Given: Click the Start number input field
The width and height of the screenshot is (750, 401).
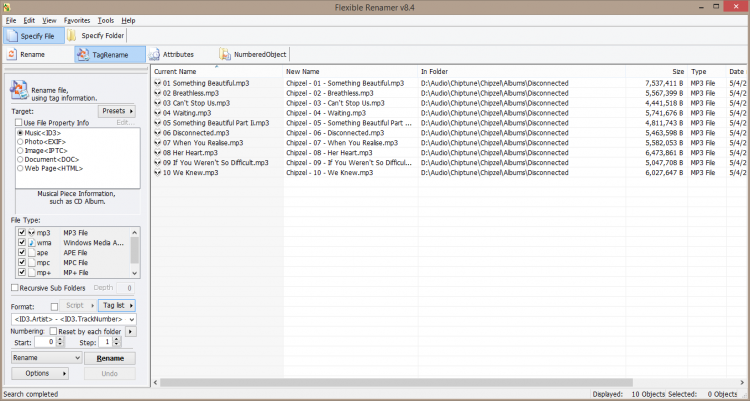Looking at the screenshot, I should 45,342.
